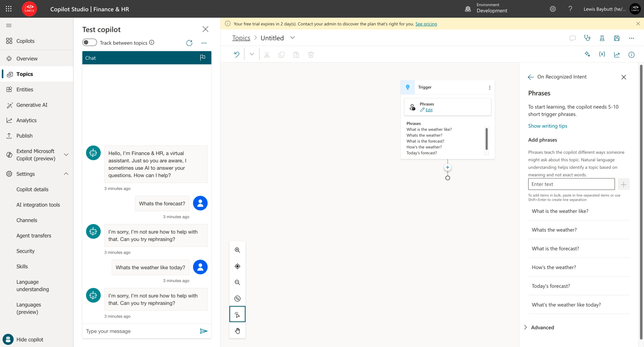644x347 pixels.
Task: Go to Analytics in the sidebar
Action: [26, 120]
